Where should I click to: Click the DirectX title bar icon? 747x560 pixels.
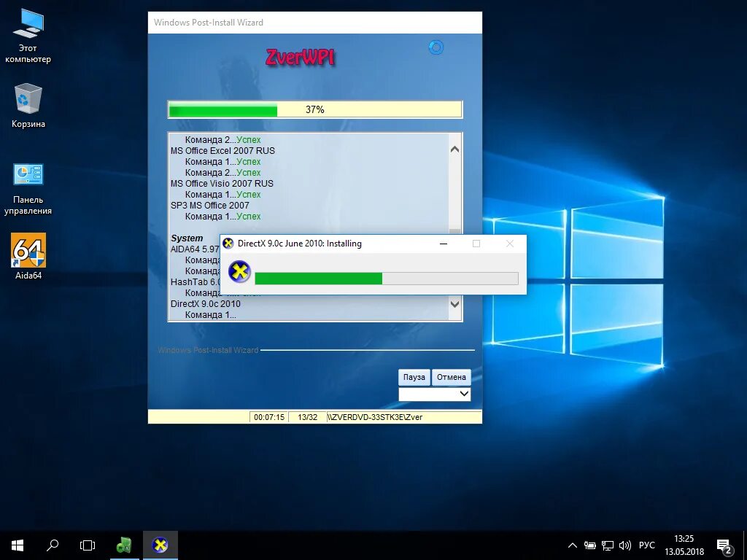(x=228, y=244)
